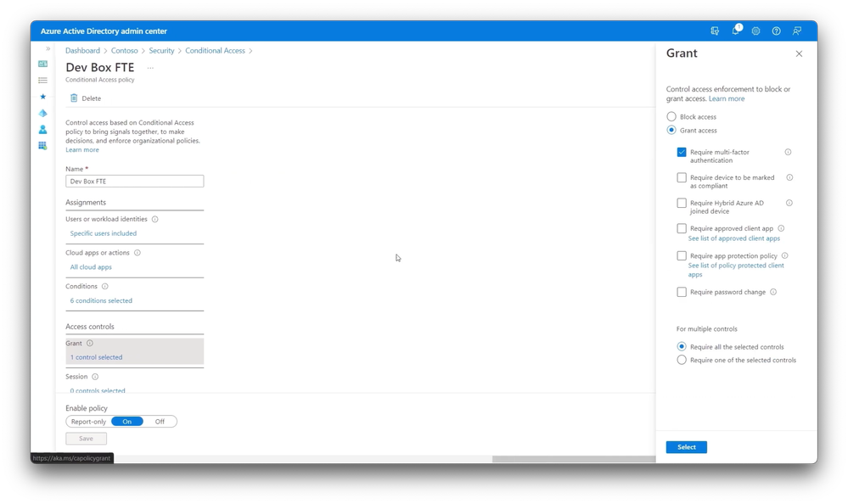Open the Dashboard icon in sidebar
The width and height of the screenshot is (848, 504).
[42, 64]
